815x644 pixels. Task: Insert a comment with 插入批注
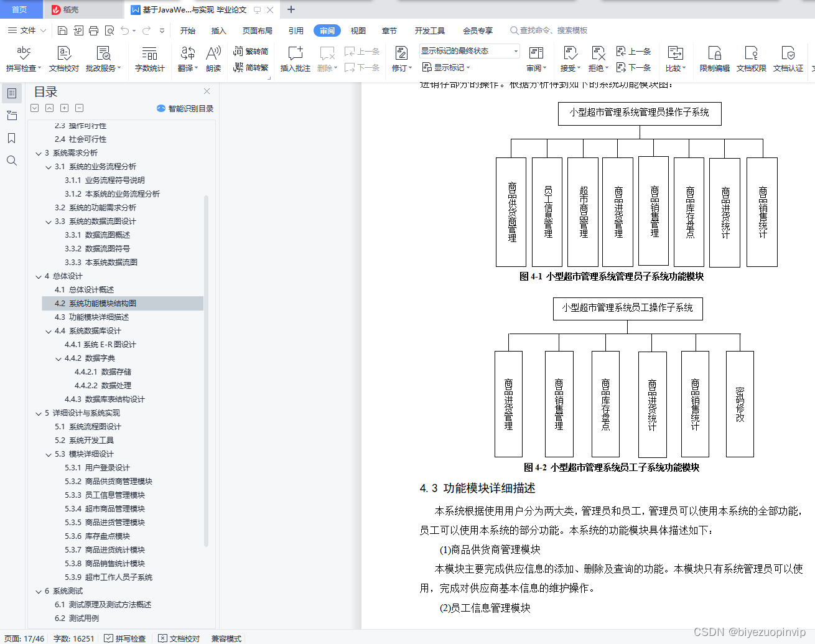[x=295, y=58]
